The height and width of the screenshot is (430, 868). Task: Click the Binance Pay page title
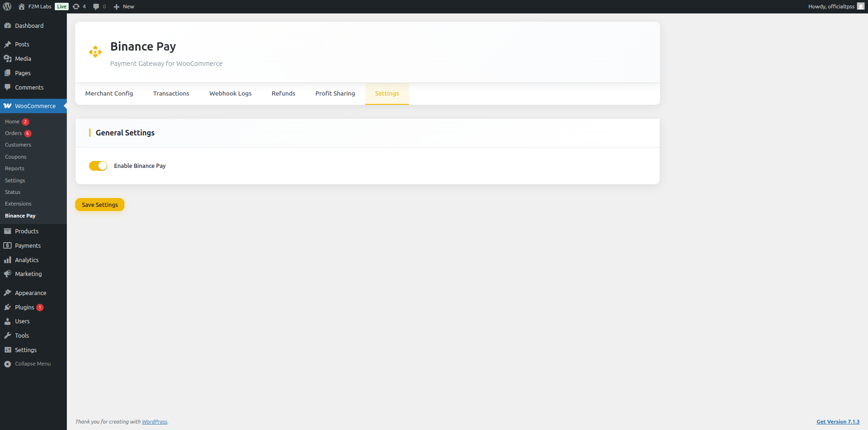(143, 47)
